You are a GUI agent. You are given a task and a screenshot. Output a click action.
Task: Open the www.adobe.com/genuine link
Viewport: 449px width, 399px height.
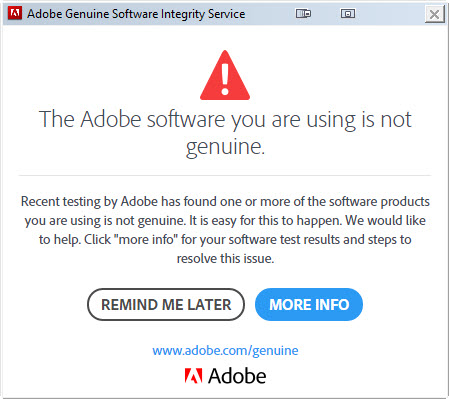[225, 351]
